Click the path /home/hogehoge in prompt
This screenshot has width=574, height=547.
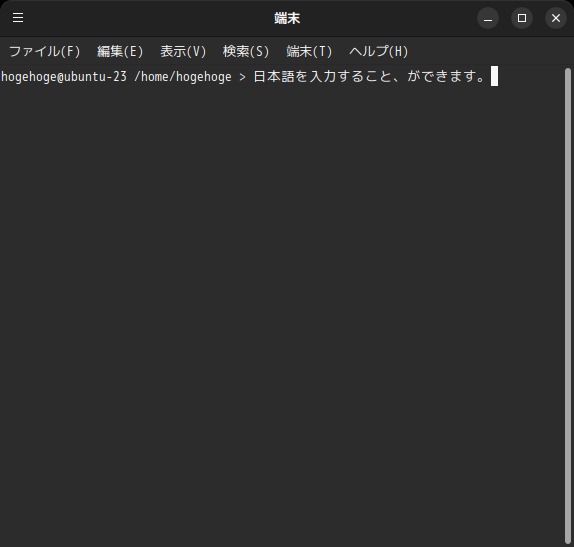click(x=183, y=77)
